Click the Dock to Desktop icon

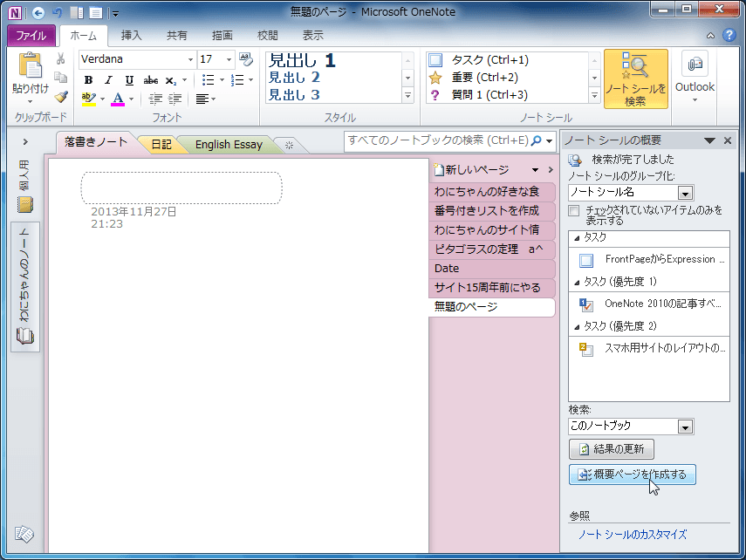(77, 13)
